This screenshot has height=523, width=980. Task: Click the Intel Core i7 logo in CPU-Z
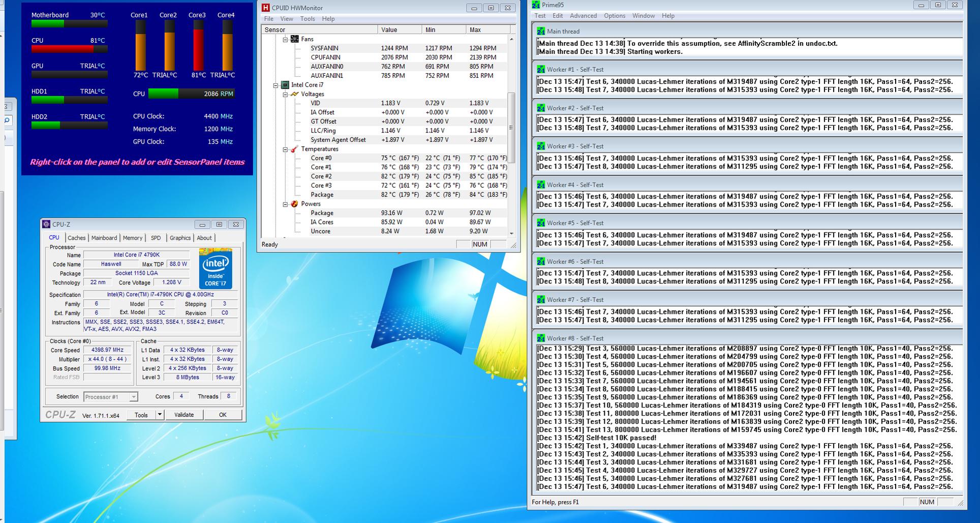tap(216, 269)
